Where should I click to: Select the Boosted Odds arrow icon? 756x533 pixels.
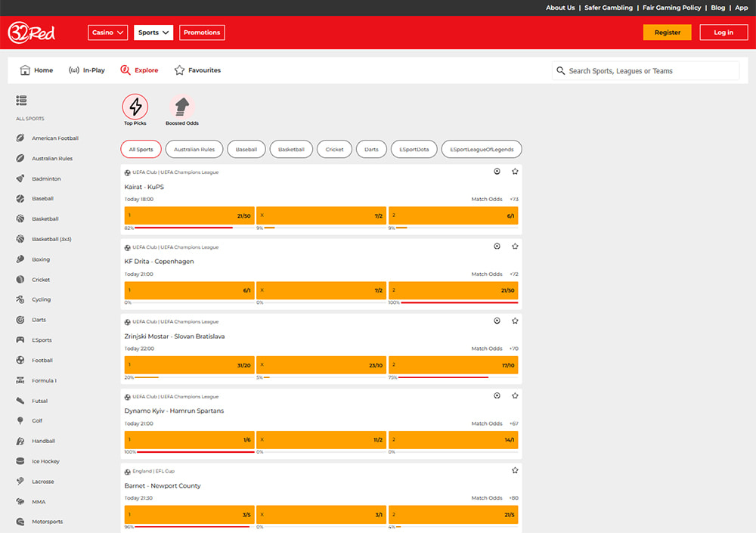coord(181,107)
